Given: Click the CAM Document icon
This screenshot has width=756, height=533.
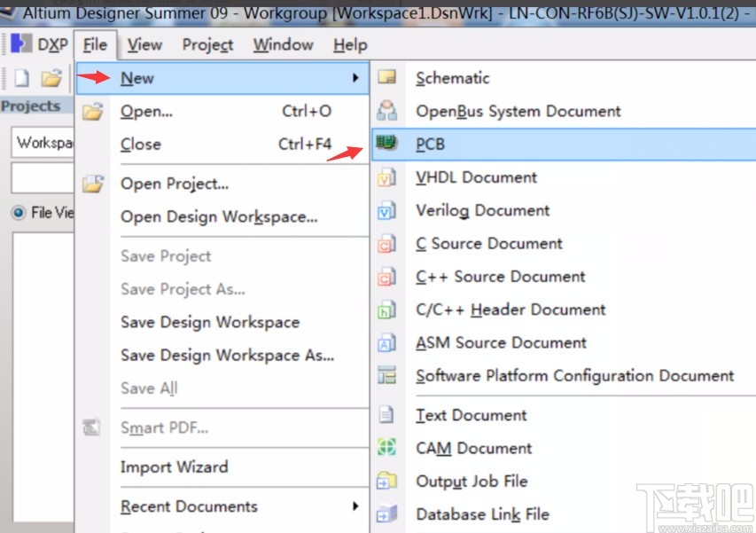Looking at the screenshot, I should pyautogui.click(x=386, y=448).
